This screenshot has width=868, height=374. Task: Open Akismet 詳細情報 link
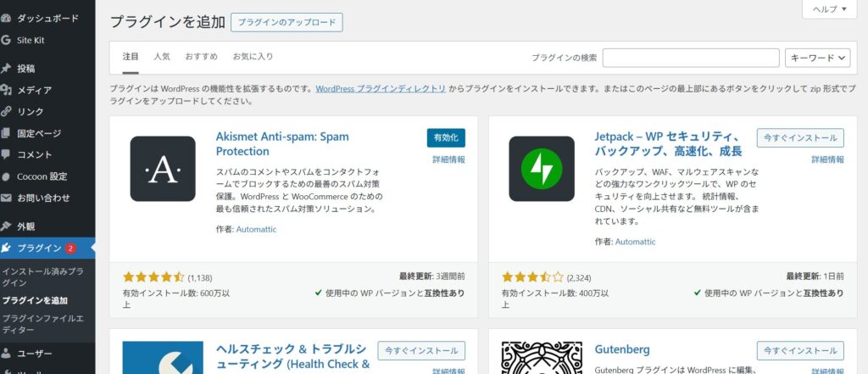pyautogui.click(x=449, y=159)
